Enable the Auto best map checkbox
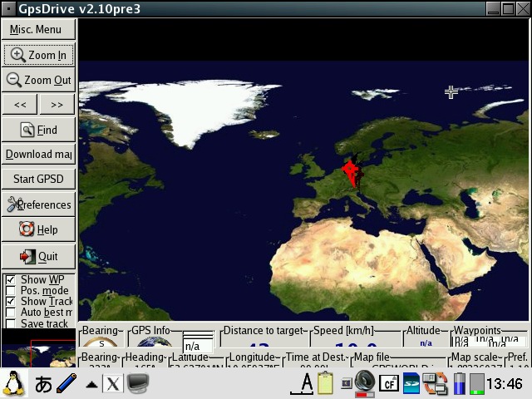The width and height of the screenshot is (532, 399). (x=11, y=313)
